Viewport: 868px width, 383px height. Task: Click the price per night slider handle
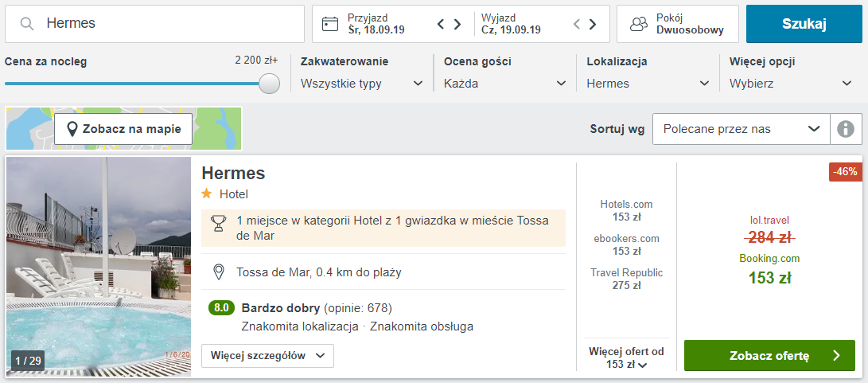[x=270, y=84]
